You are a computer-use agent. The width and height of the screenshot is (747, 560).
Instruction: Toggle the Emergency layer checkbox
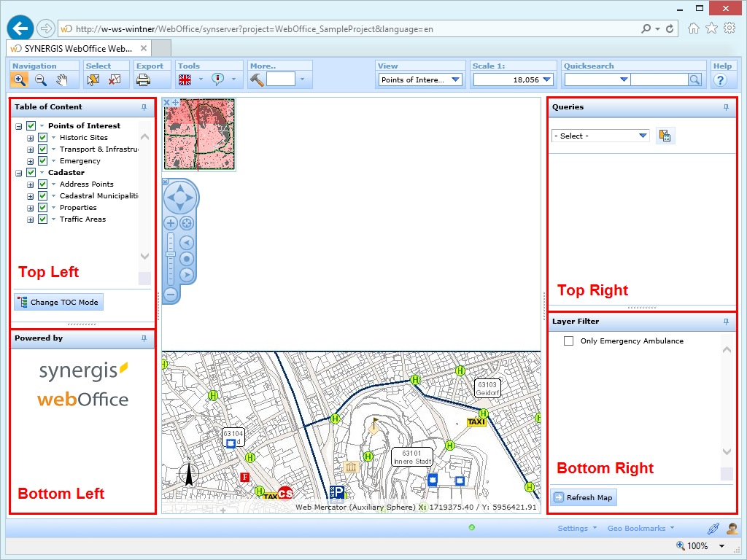point(43,161)
